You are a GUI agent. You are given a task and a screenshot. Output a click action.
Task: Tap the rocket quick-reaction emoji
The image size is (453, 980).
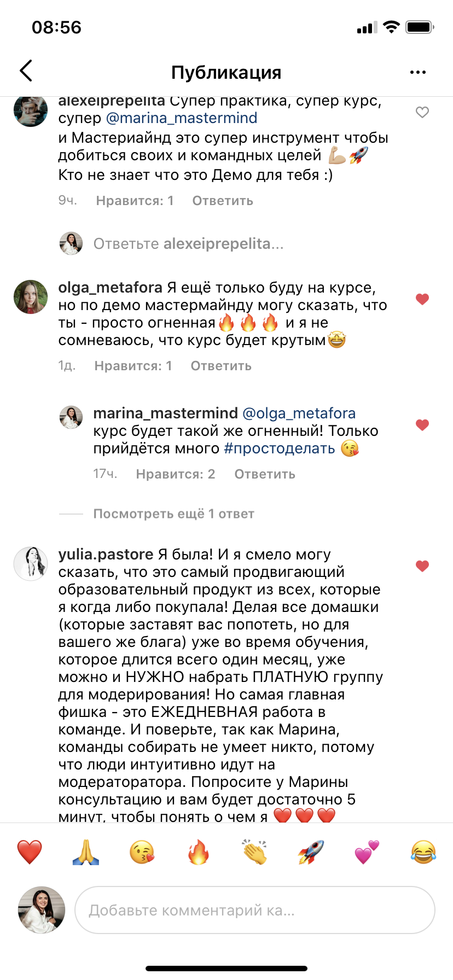click(311, 852)
